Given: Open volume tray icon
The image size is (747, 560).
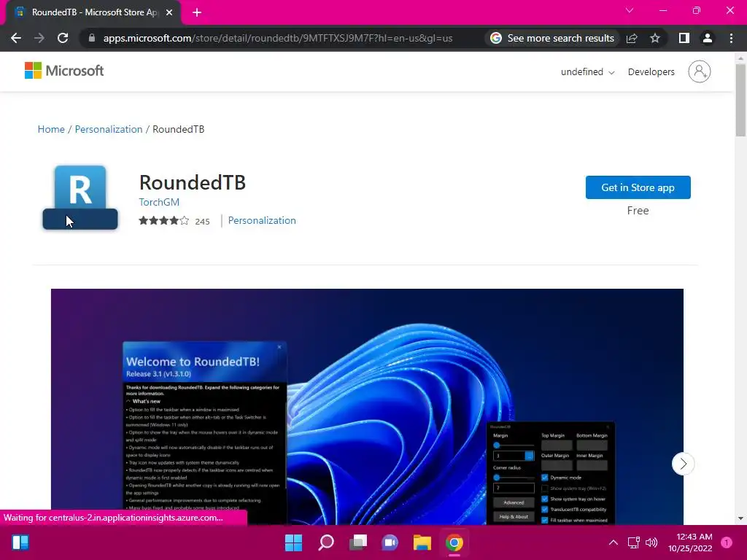Looking at the screenshot, I should click(651, 542).
